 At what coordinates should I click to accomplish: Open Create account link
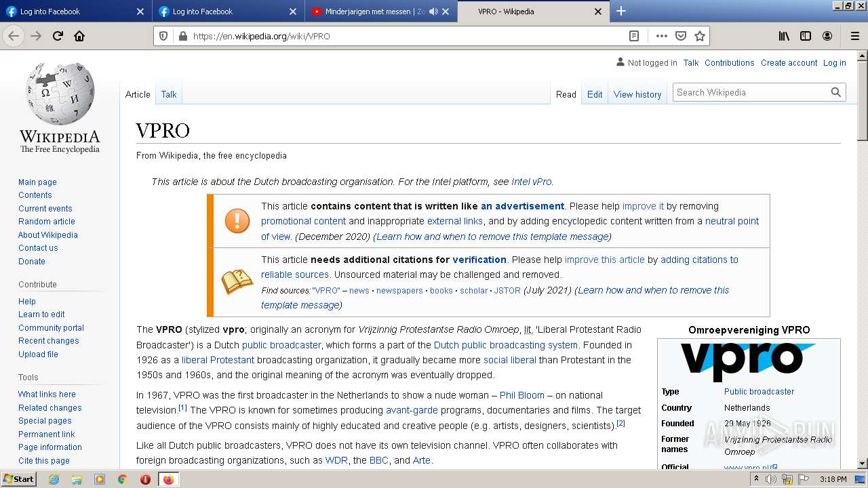[789, 63]
